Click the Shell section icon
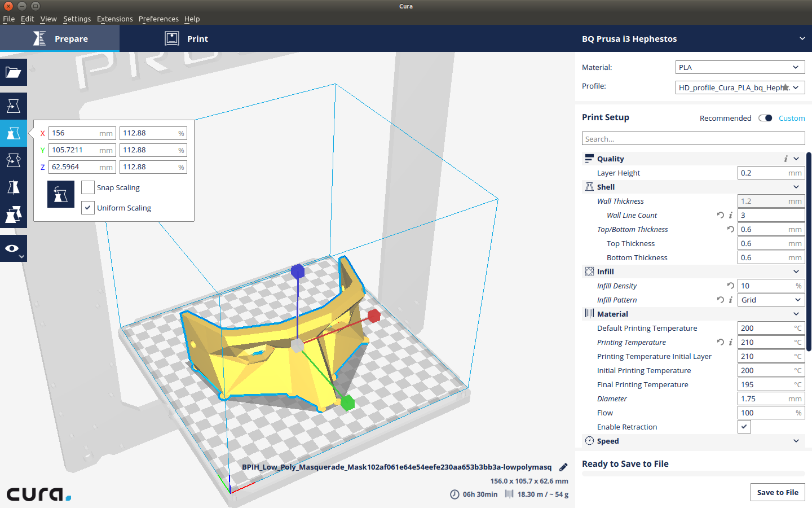The image size is (812, 508). coord(589,187)
